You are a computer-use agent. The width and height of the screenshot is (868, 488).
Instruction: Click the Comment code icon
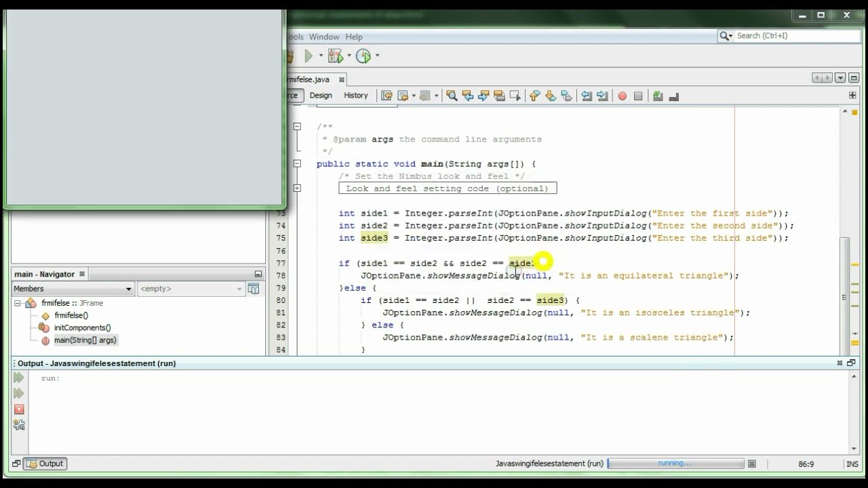(658, 96)
